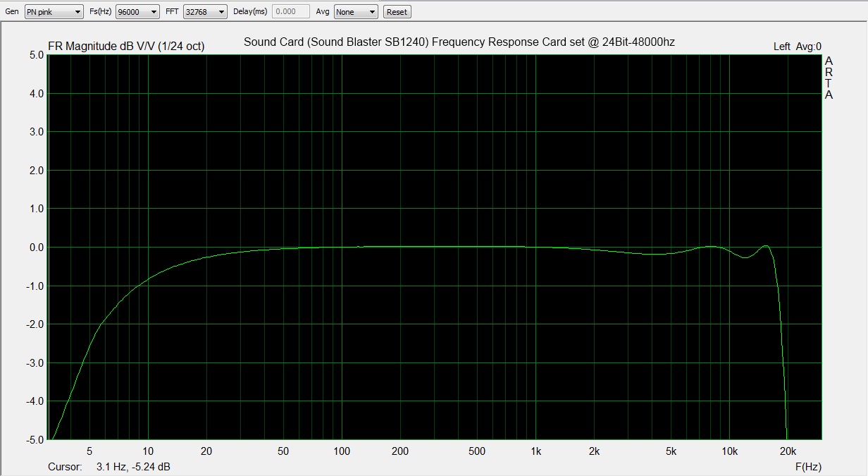This screenshot has width=868, height=476.
Task: Click the chart title text
Action: pos(459,42)
